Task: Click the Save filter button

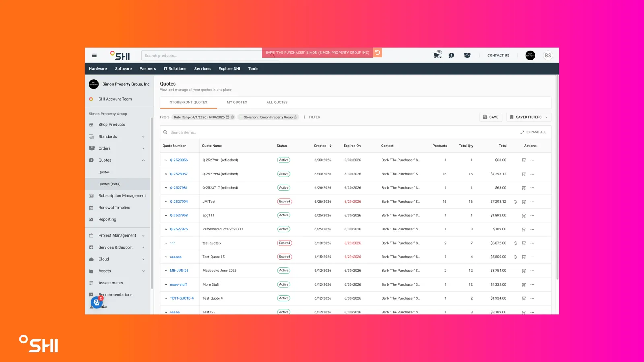Action: [x=491, y=117]
